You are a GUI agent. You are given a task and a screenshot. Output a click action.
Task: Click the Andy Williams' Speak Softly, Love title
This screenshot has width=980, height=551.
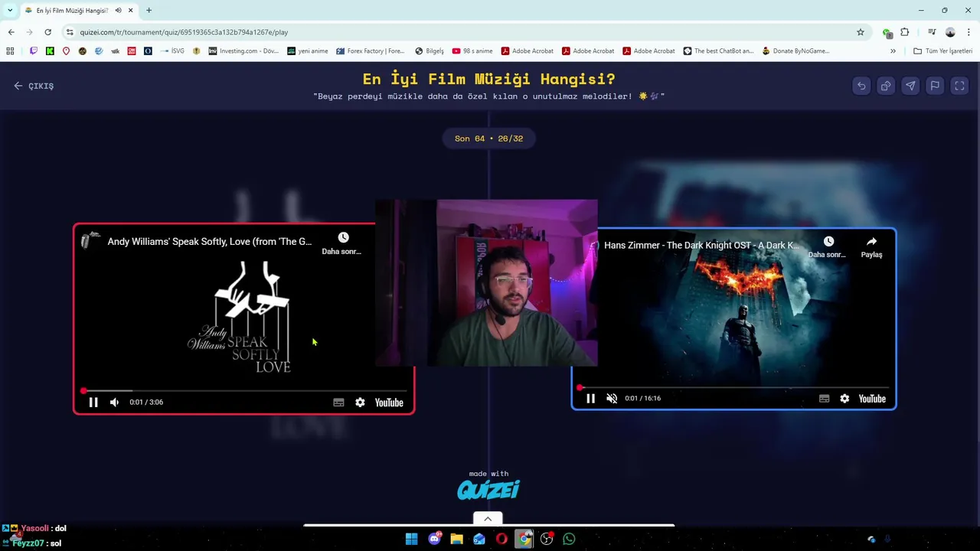tap(209, 241)
